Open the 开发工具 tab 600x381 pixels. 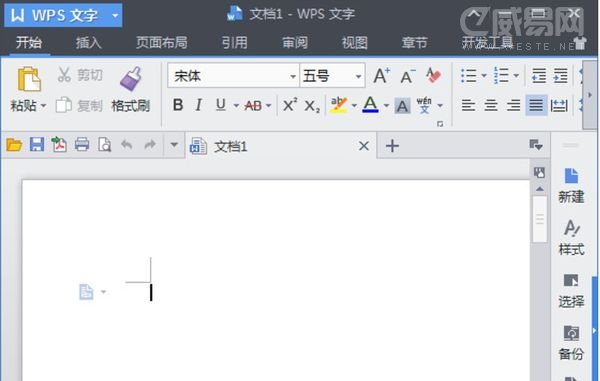(487, 42)
